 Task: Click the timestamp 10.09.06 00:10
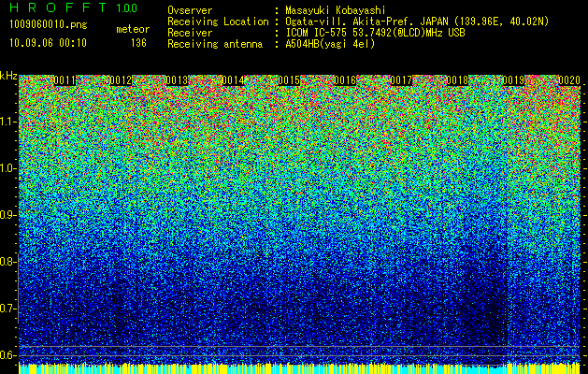(x=48, y=43)
